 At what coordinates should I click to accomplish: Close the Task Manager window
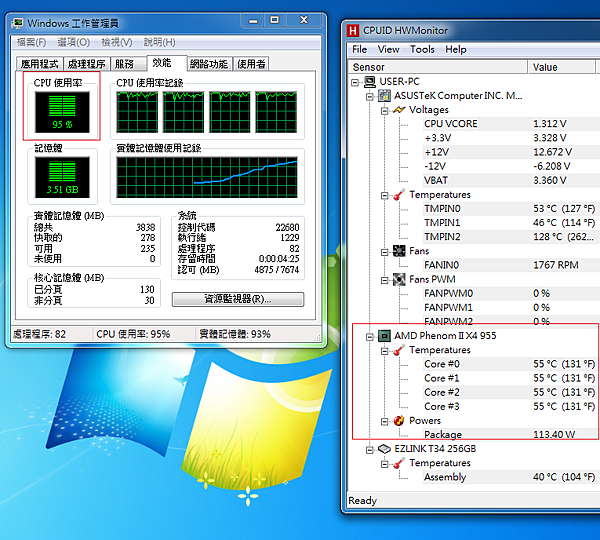click(304, 20)
